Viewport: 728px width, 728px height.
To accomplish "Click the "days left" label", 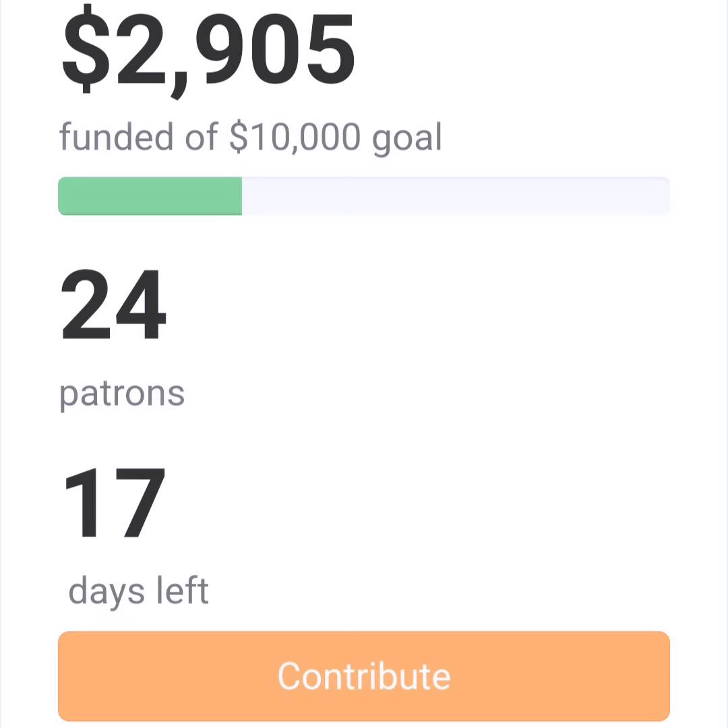I will click(138, 592).
